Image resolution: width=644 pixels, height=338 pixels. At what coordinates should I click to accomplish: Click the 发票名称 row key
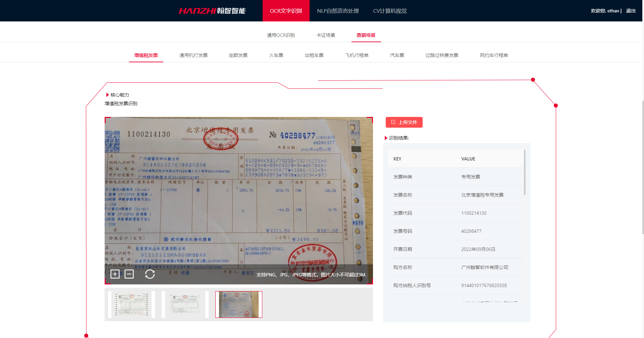point(403,195)
